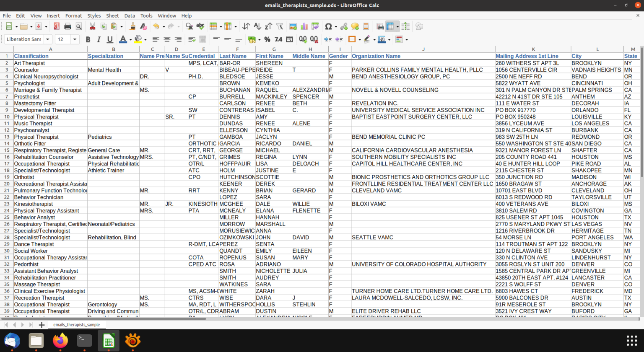Viewport: 644px width, 352px height.
Task: Run the Check Spelling tool
Action: click(200, 26)
